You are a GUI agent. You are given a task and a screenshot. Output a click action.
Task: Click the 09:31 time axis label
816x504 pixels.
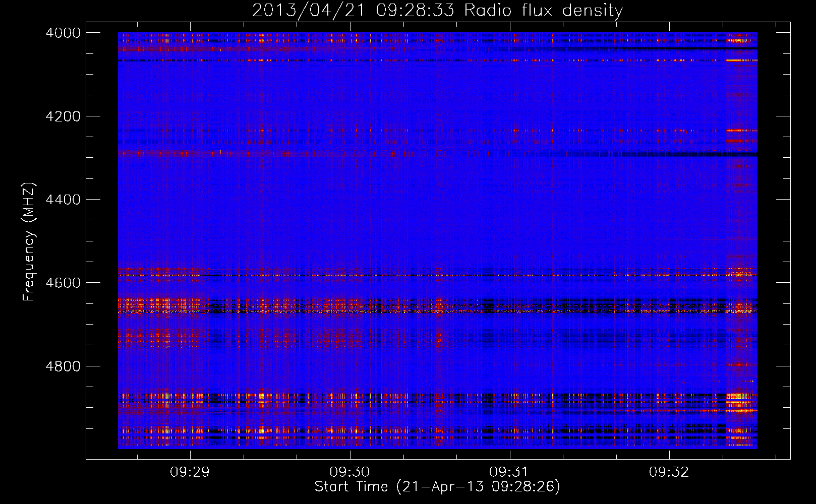(509, 472)
